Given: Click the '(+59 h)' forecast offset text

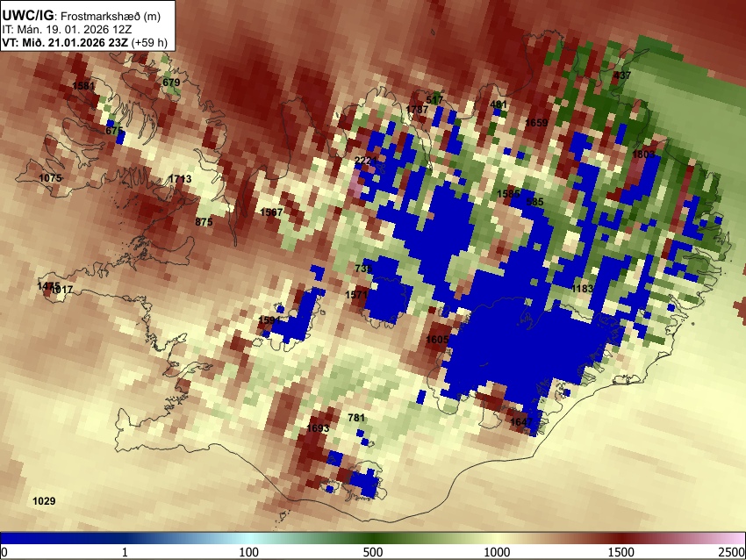Looking at the screenshot, I should click(x=149, y=42).
